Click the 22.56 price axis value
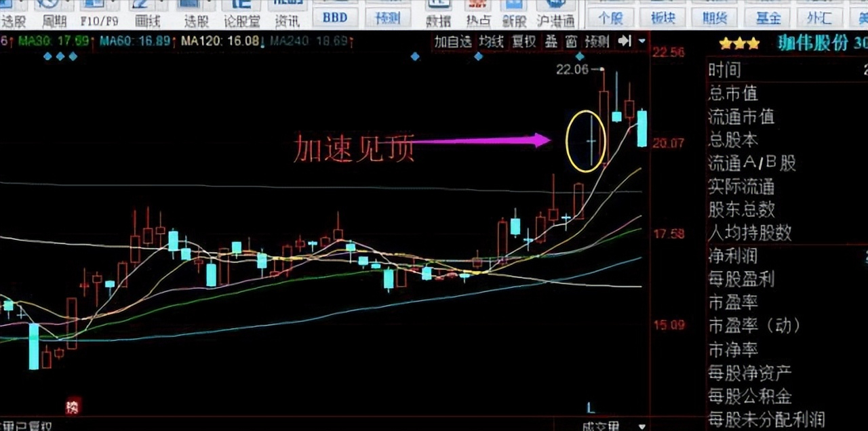868x431 pixels. point(669,52)
